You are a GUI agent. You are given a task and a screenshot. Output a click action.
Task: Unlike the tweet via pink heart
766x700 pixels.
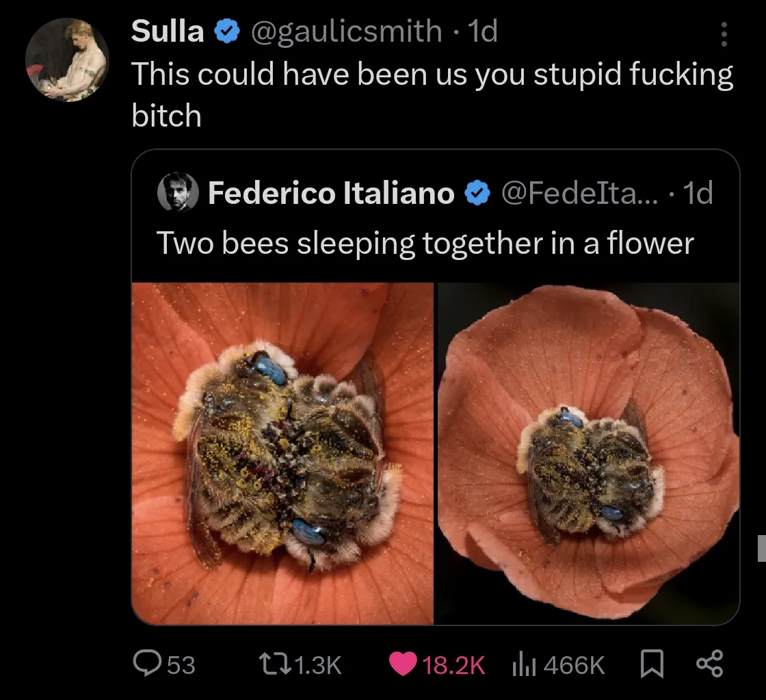pyautogui.click(x=401, y=664)
